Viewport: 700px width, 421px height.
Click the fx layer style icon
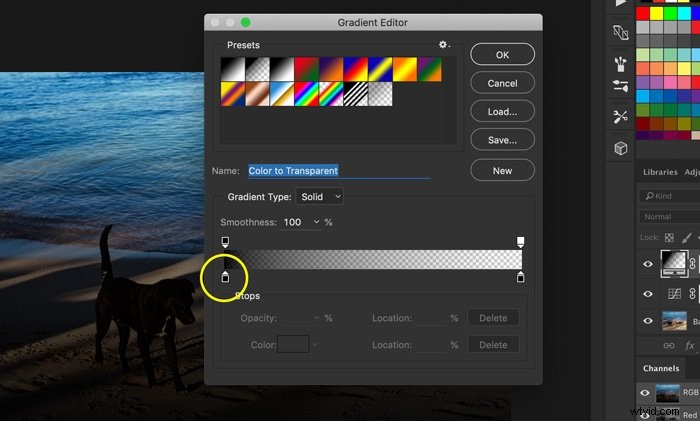(690, 346)
